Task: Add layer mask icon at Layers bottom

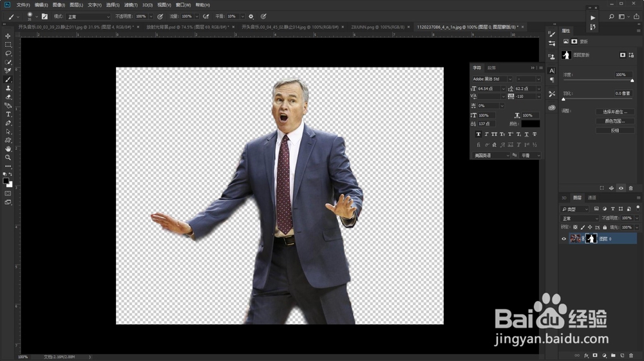Action: (x=595, y=355)
